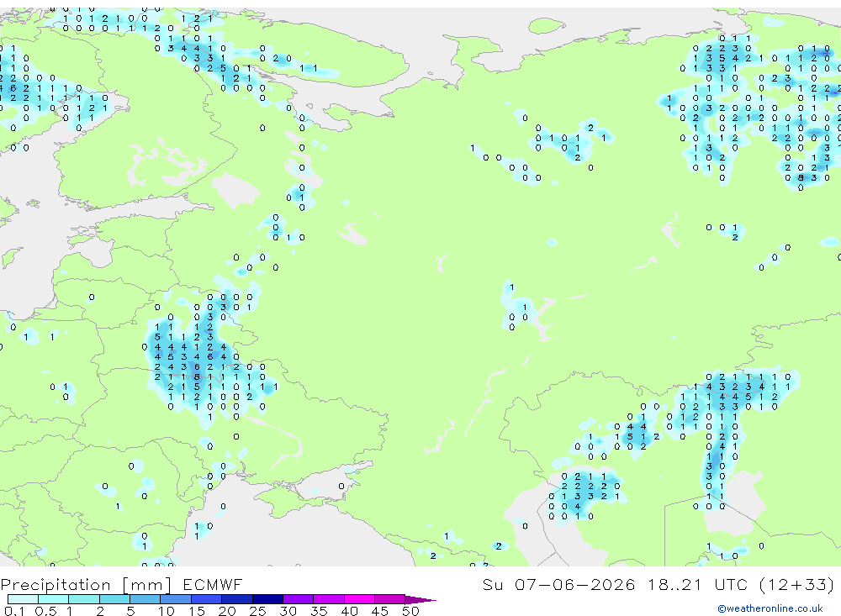The image size is (841, 616).
Task: Click the '35' legend scale value
Action: point(319,611)
